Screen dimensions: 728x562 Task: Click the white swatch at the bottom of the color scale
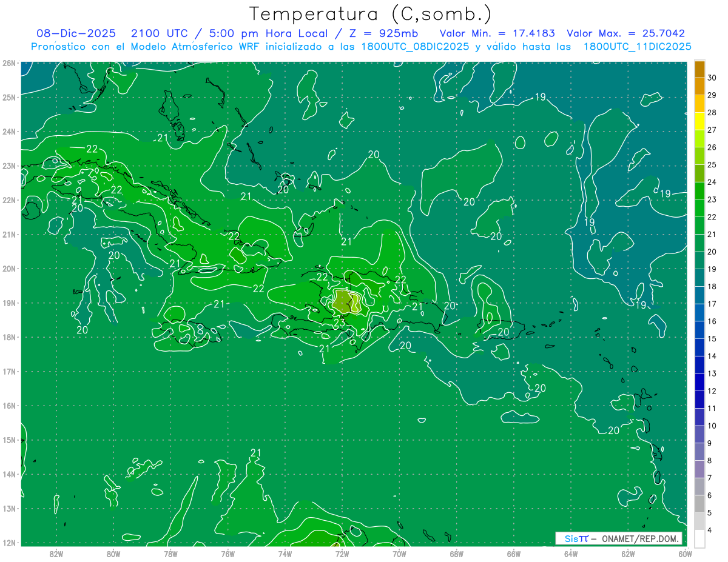699,538
